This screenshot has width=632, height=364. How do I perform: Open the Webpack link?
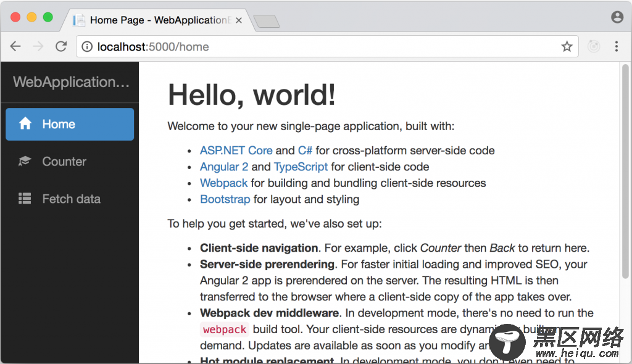[223, 183]
